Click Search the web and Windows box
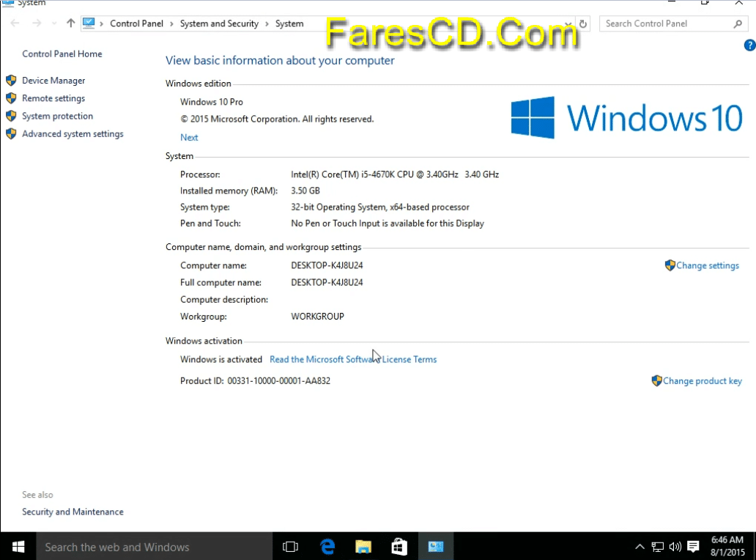This screenshot has height=560, width=756. pyautogui.click(x=155, y=547)
